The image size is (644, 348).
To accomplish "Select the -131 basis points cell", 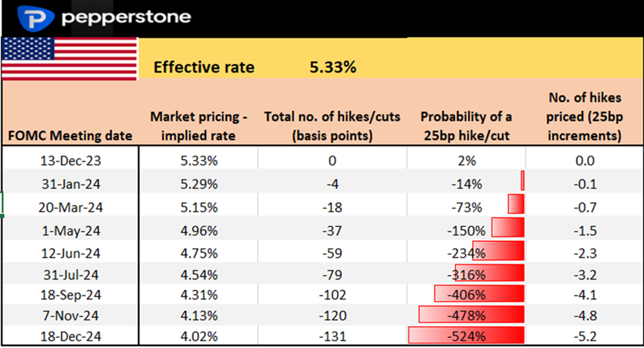I will point(332,335).
